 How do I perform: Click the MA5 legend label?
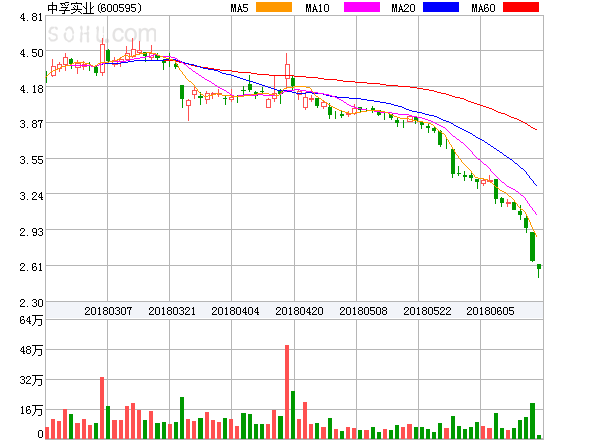click(x=239, y=8)
